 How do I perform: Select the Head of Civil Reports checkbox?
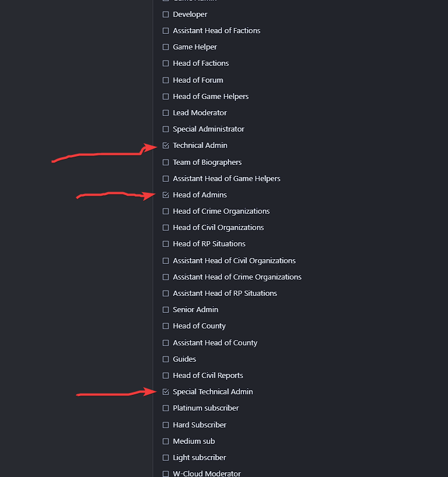point(166,376)
